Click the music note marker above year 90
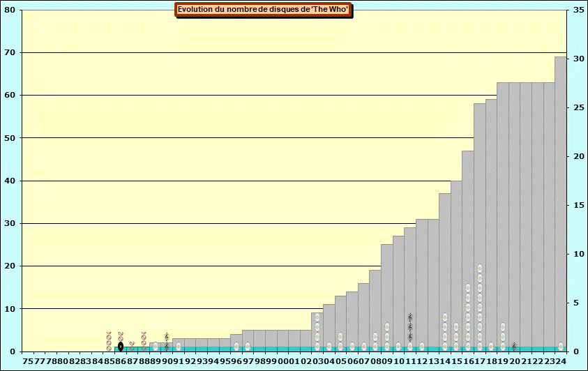 pyautogui.click(x=167, y=342)
